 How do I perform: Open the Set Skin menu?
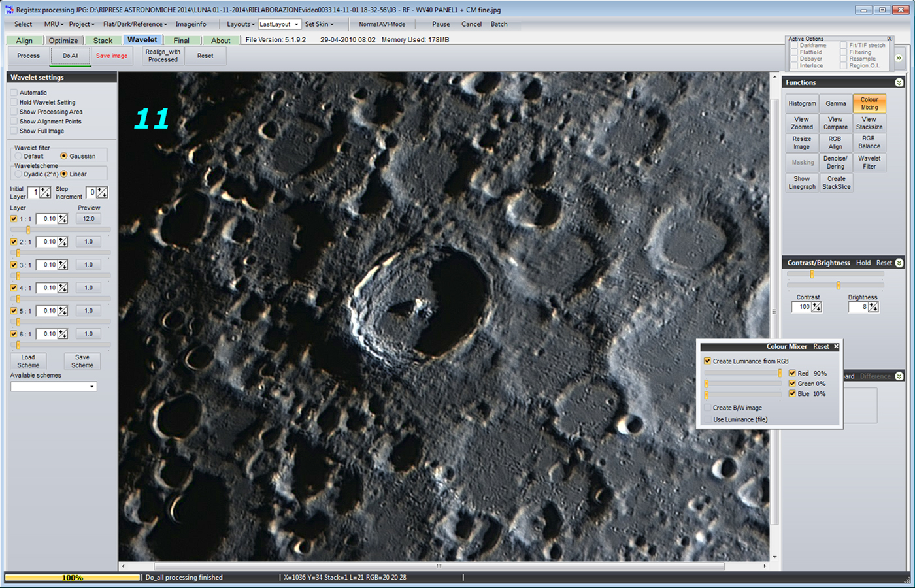click(319, 24)
